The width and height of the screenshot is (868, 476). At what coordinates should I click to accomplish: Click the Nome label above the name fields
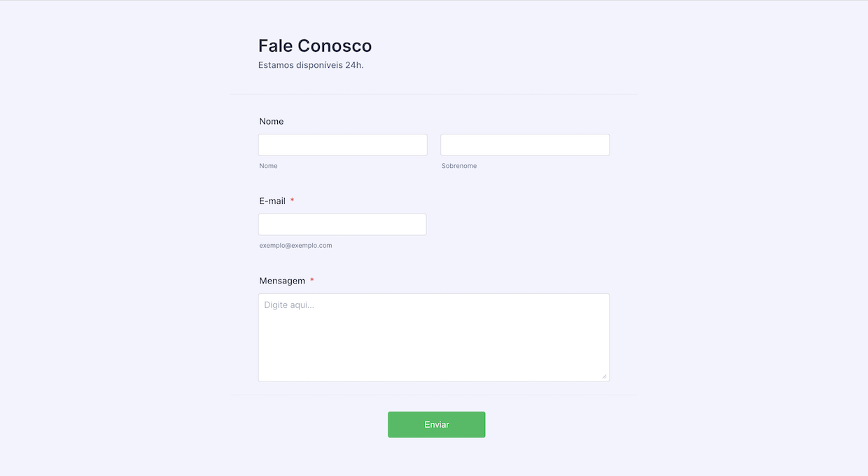[x=272, y=121]
